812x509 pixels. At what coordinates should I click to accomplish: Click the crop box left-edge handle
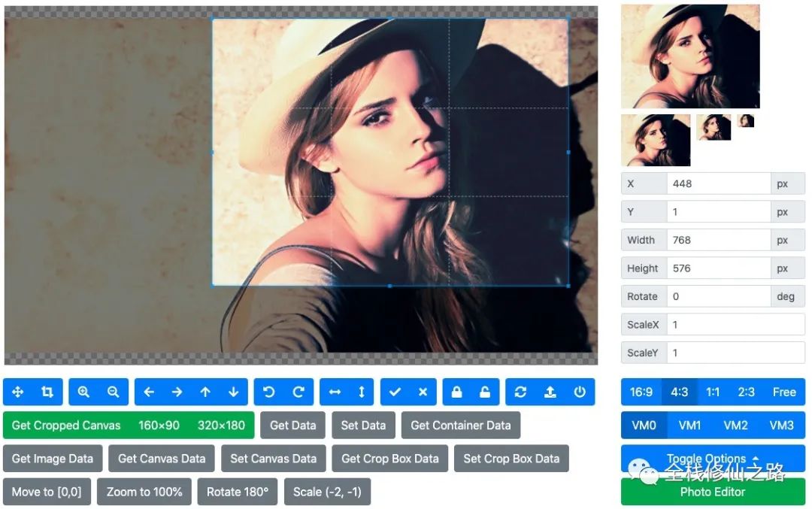pyautogui.click(x=212, y=152)
